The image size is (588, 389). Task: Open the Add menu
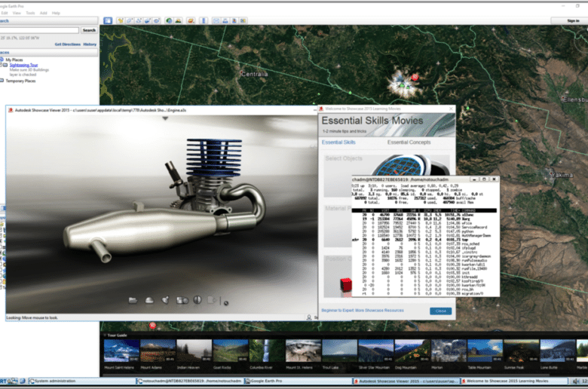[44, 13]
